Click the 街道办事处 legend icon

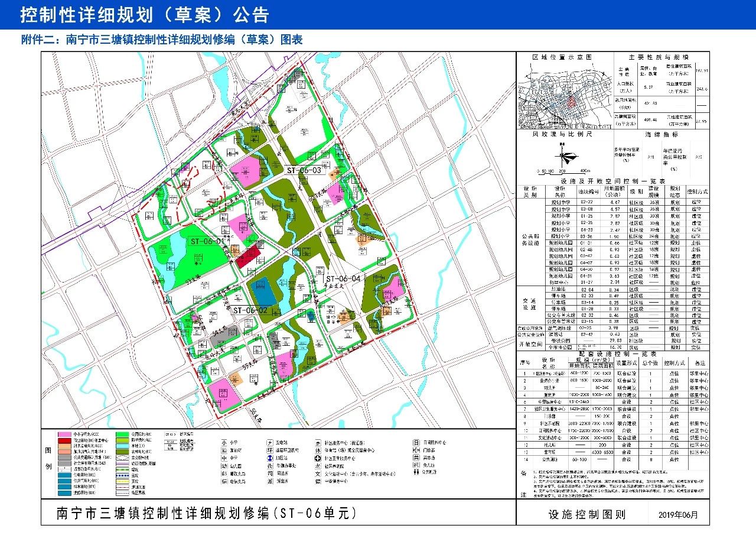270,466
